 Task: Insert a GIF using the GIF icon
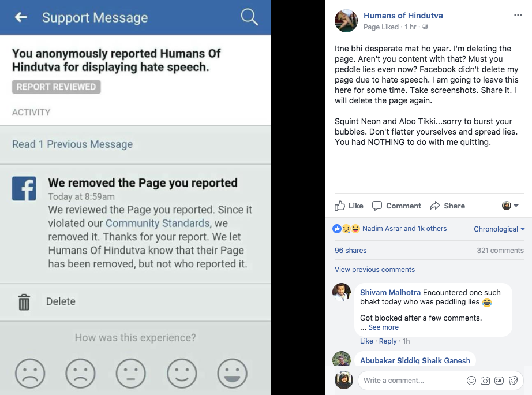click(499, 381)
